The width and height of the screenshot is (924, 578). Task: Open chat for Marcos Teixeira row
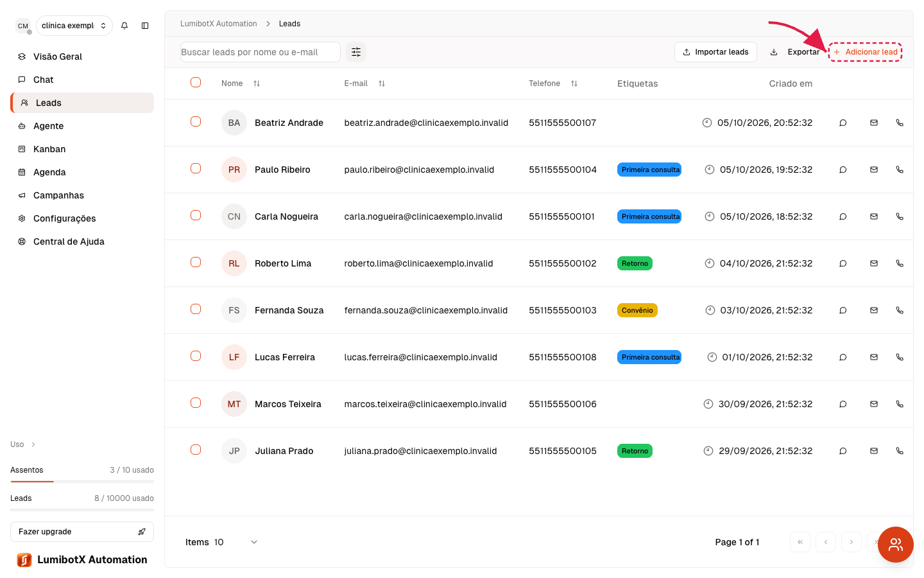[843, 404]
